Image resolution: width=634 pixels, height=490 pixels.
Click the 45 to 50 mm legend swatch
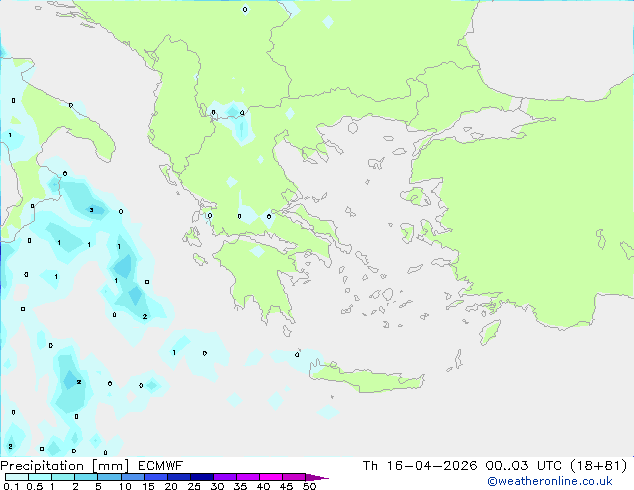coord(294,477)
